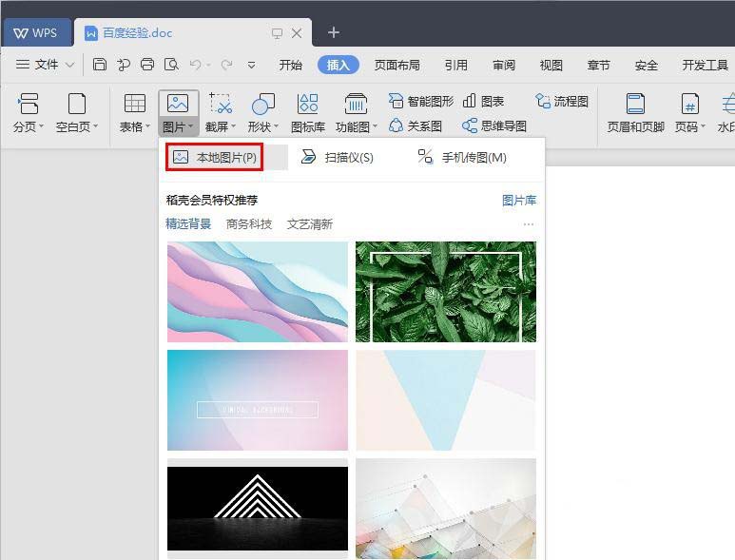Image resolution: width=735 pixels, height=560 pixels.
Task: Insert a table using the 表格 icon
Action: (x=134, y=104)
